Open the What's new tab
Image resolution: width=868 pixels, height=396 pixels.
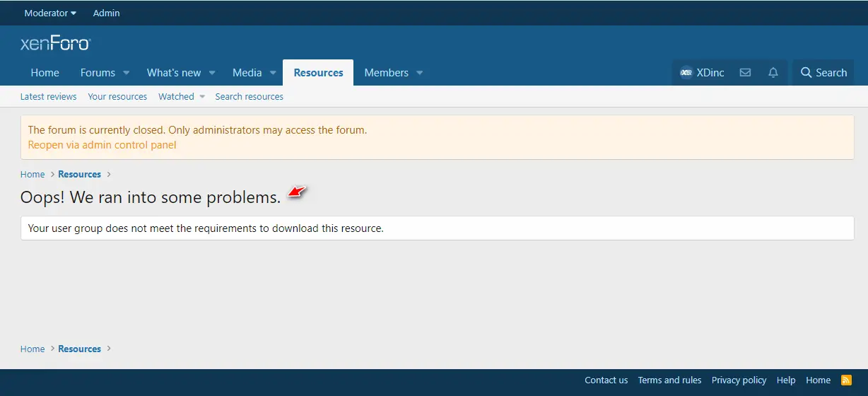pos(174,72)
